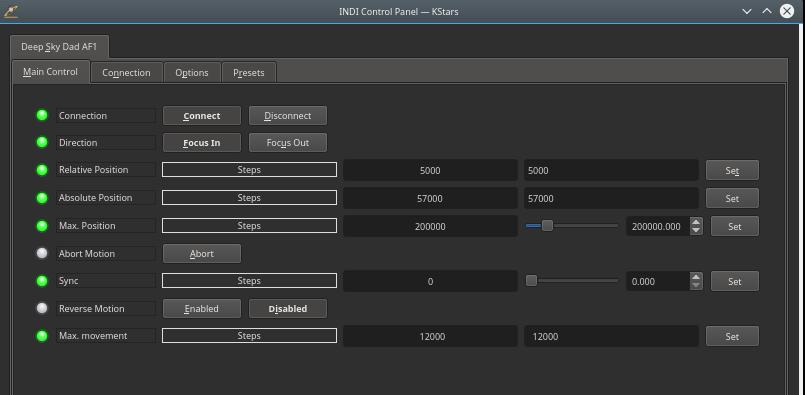Screen dimensions: 805x395
Task: Click the Absolute Position editable field showing 57000
Action: coord(611,198)
